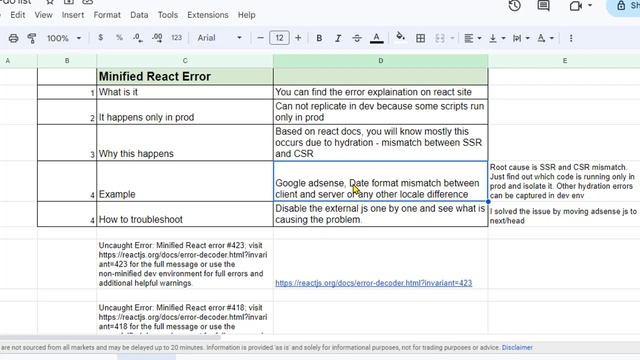Image resolution: width=640 pixels, height=360 pixels.
Task: Decrease decimal places
Action: point(138,38)
